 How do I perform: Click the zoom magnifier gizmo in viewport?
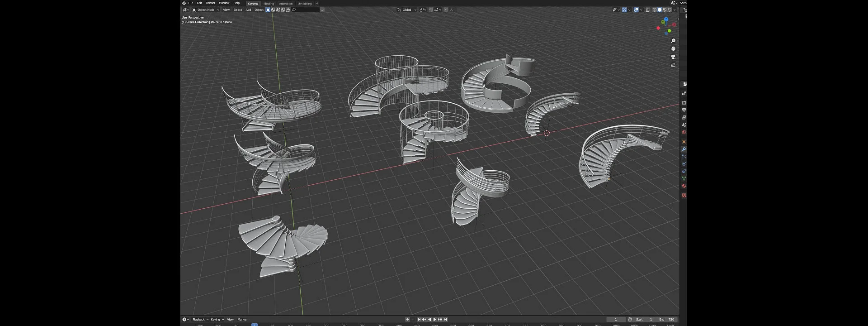[x=673, y=41]
